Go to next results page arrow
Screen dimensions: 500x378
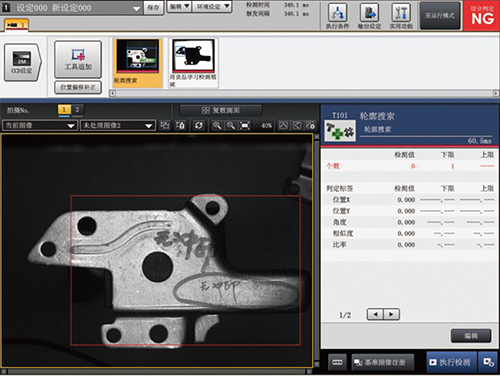[x=391, y=314]
